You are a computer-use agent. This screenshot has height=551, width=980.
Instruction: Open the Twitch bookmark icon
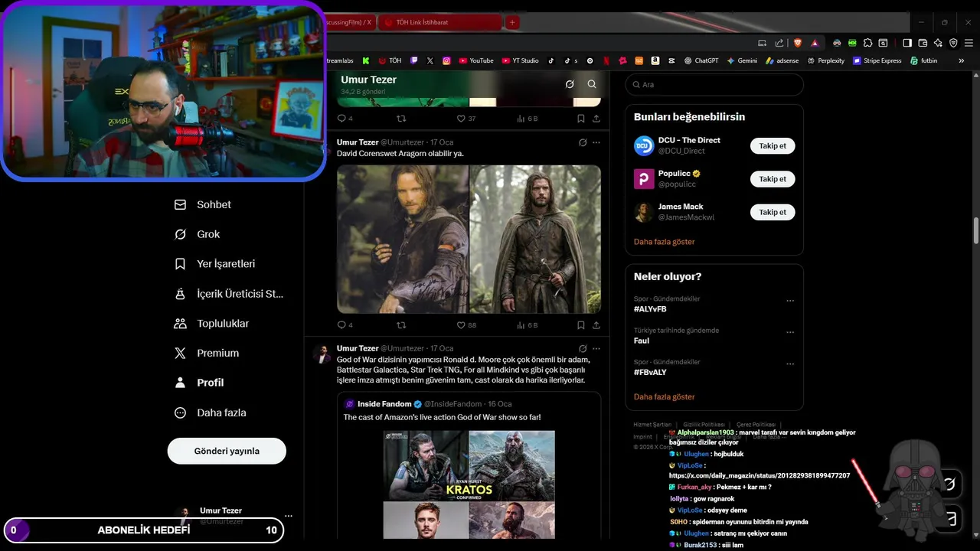414,60
